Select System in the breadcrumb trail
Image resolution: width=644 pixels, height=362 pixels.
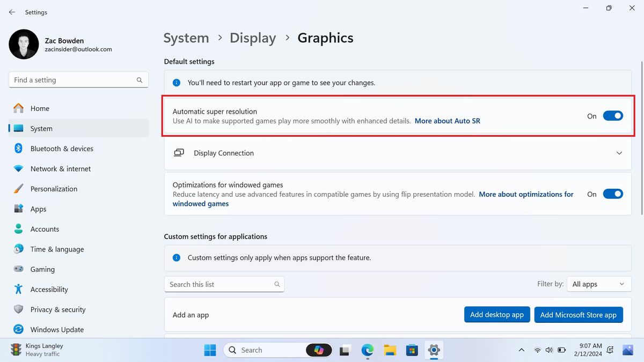click(x=186, y=38)
